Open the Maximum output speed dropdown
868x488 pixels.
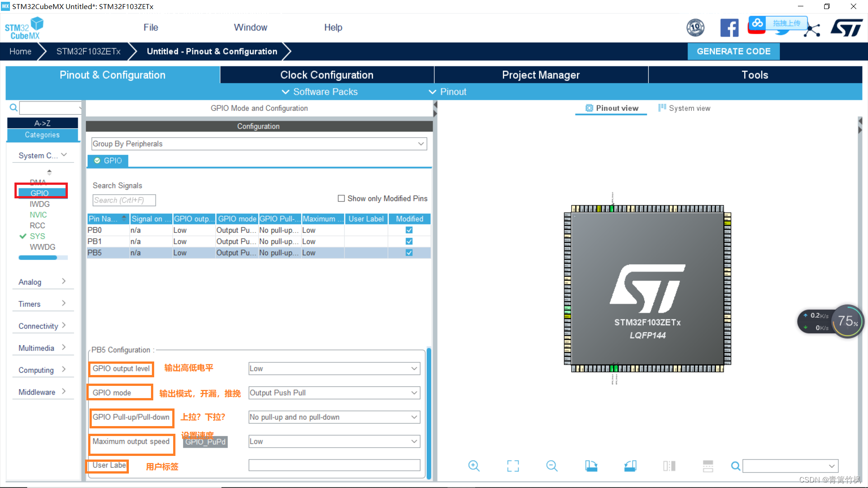click(x=334, y=441)
